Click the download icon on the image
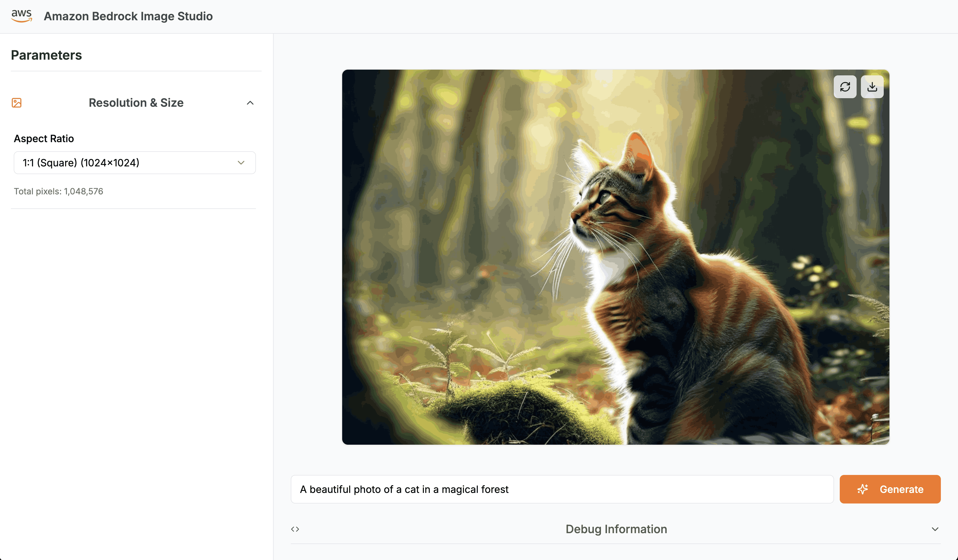This screenshot has width=958, height=560. [x=873, y=86]
